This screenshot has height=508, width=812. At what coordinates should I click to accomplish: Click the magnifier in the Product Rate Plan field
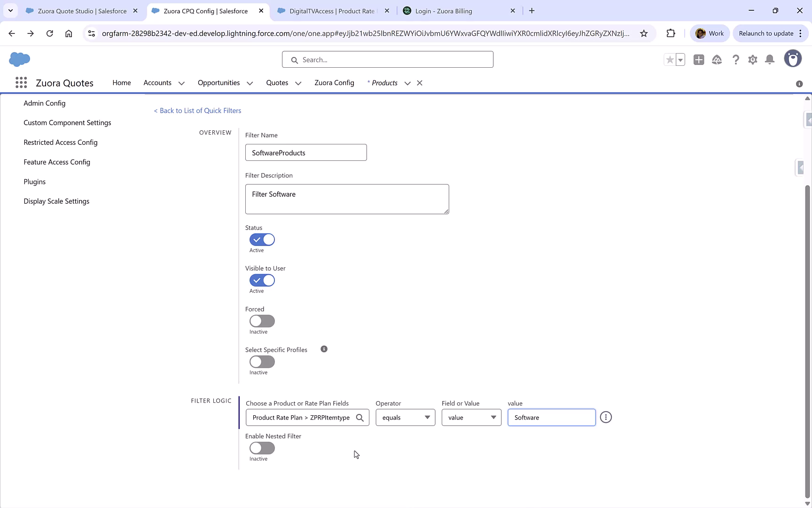tap(360, 417)
